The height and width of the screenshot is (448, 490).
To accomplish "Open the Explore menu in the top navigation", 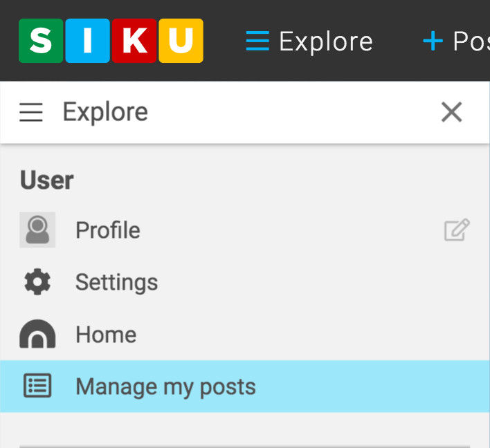I will tap(325, 41).
